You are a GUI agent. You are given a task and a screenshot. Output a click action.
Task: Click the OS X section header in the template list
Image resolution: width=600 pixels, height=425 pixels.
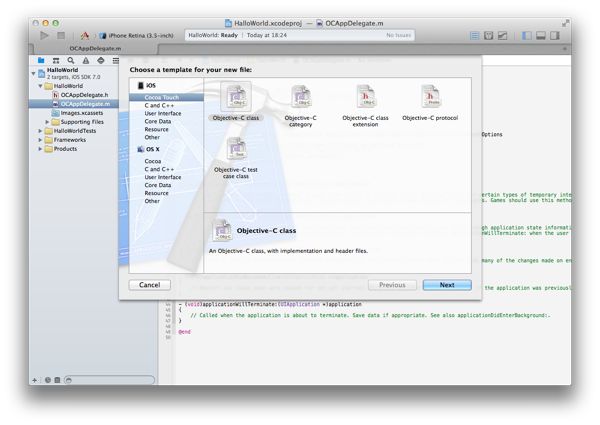coord(148,149)
